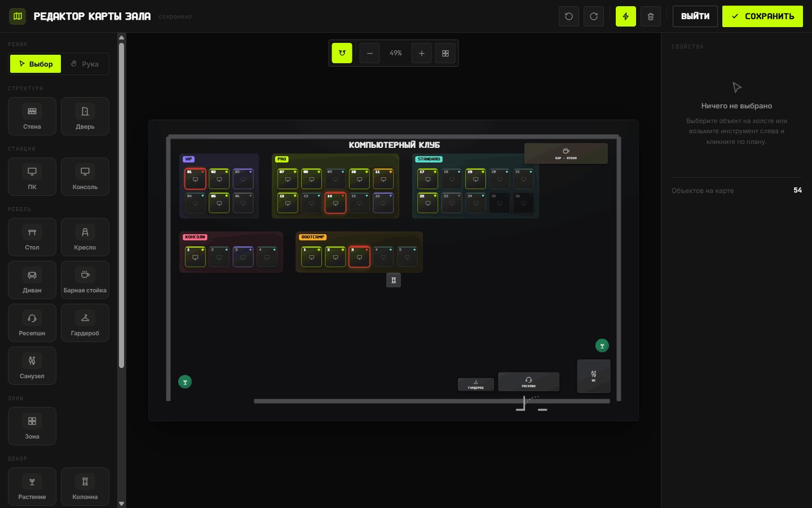Select VIP station 01 on map
812x508 pixels.
[195, 179]
